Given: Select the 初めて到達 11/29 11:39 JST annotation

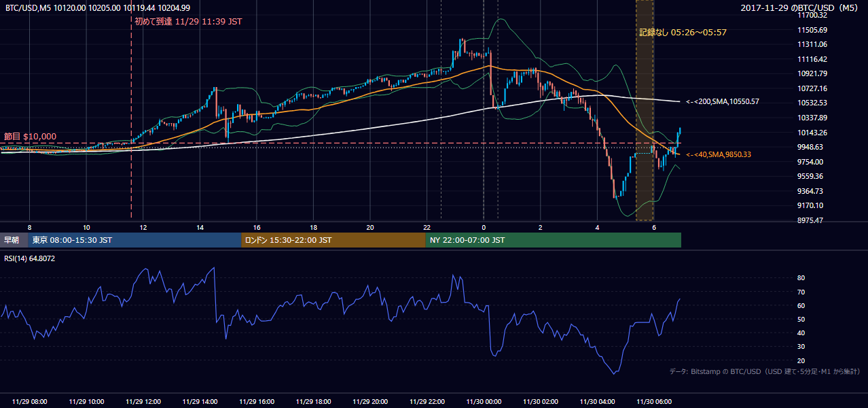Looking at the screenshot, I should pyautogui.click(x=188, y=22).
